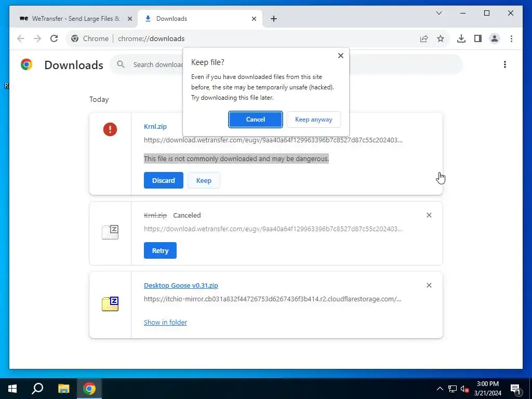Click the Krnl.zip wetransfer download URL text
This screenshot has height=399, width=532.
coord(273,140)
